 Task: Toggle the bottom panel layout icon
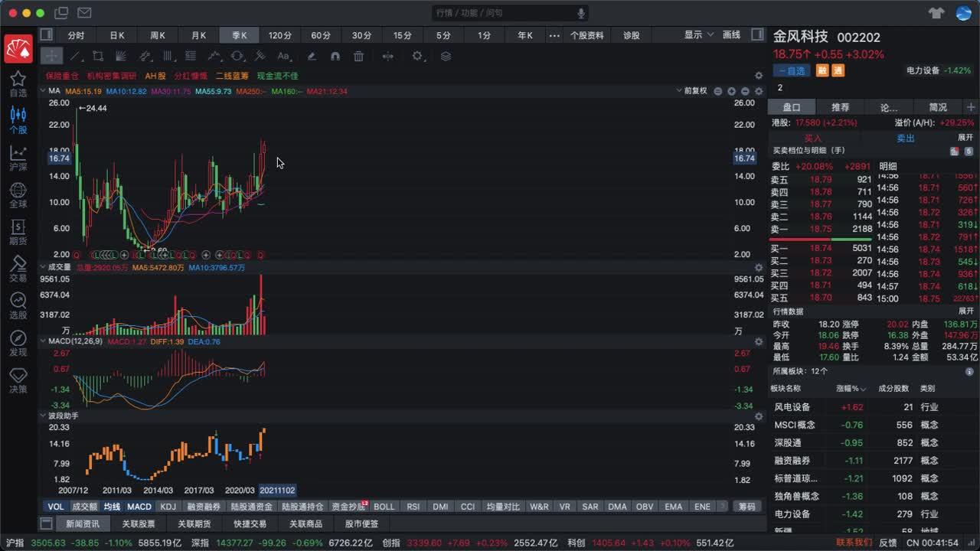[x=46, y=524]
